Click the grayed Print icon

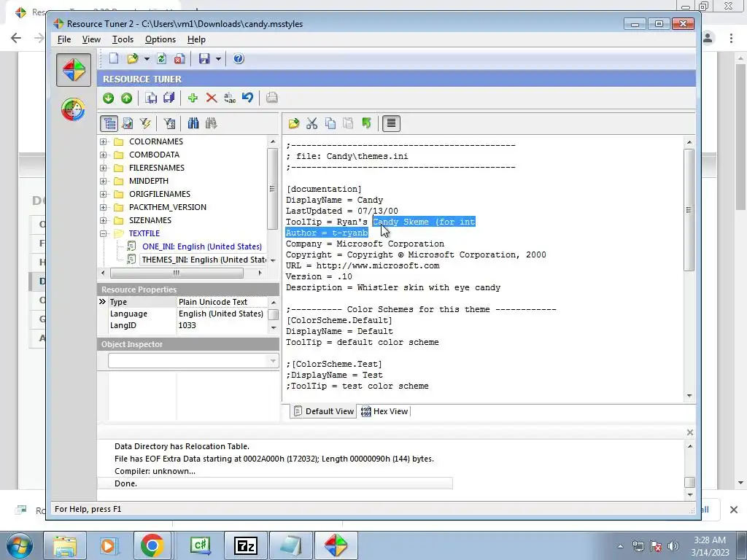pos(272,98)
